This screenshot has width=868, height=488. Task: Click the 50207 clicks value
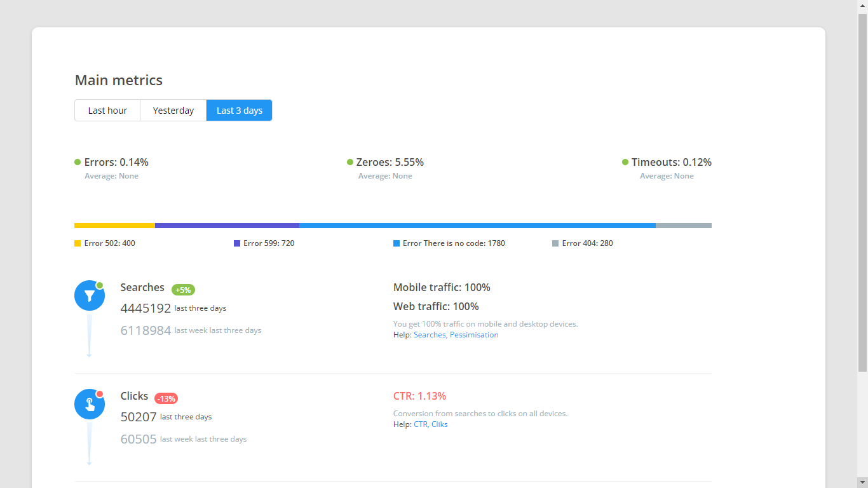coord(139,417)
